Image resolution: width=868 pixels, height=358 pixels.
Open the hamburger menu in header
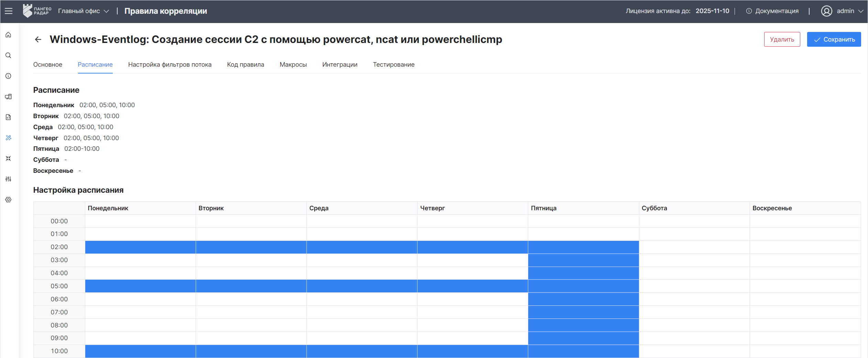tap(9, 11)
